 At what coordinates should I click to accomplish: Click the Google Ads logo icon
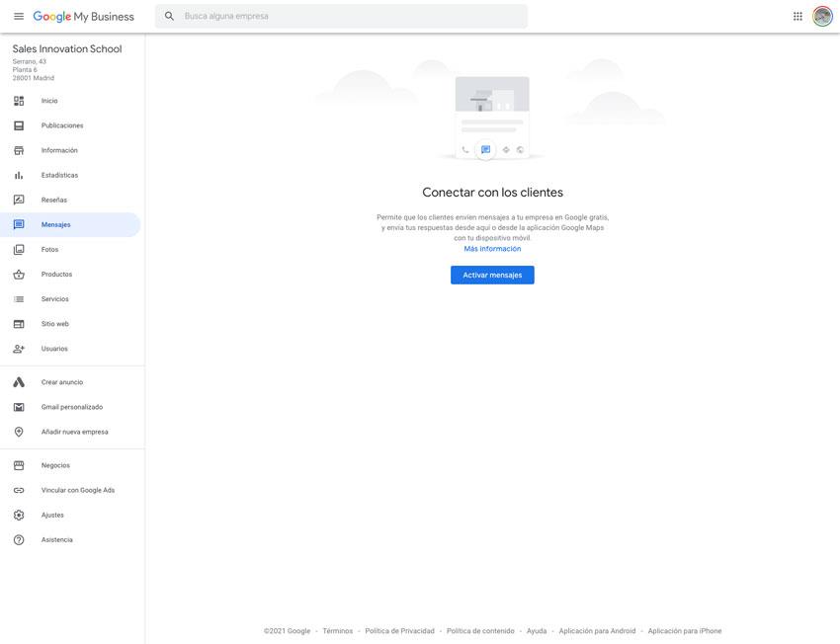pos(19,382)
